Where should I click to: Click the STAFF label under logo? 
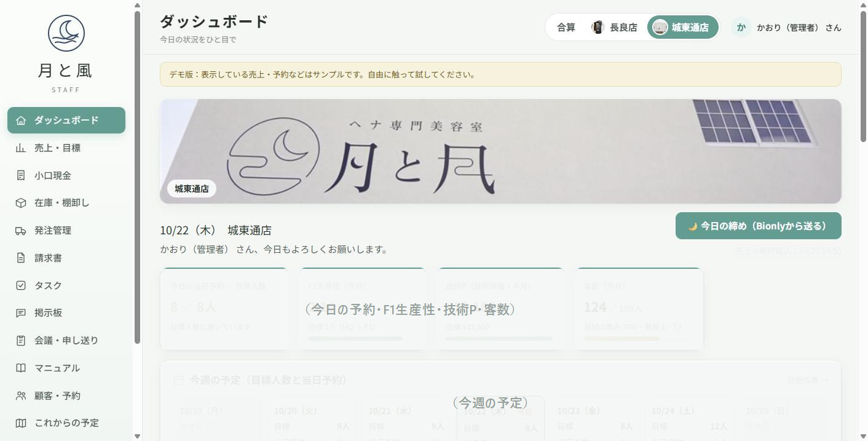(x=66, y=90)
